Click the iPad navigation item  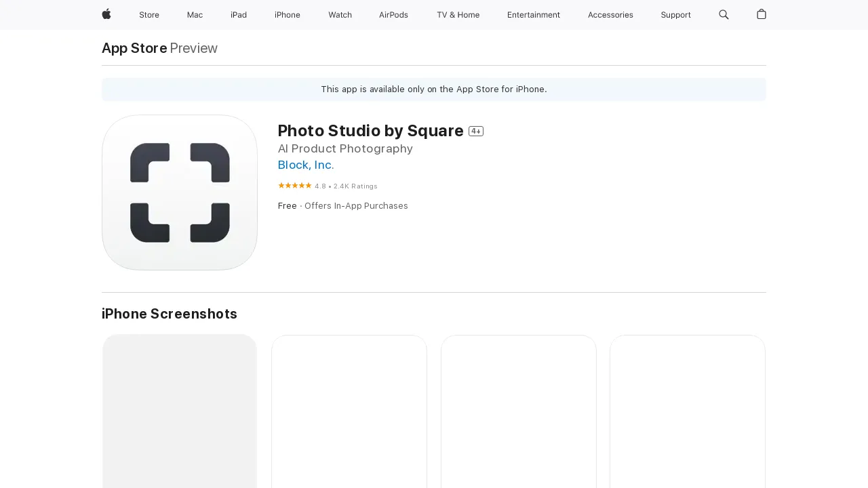point(239,15)
